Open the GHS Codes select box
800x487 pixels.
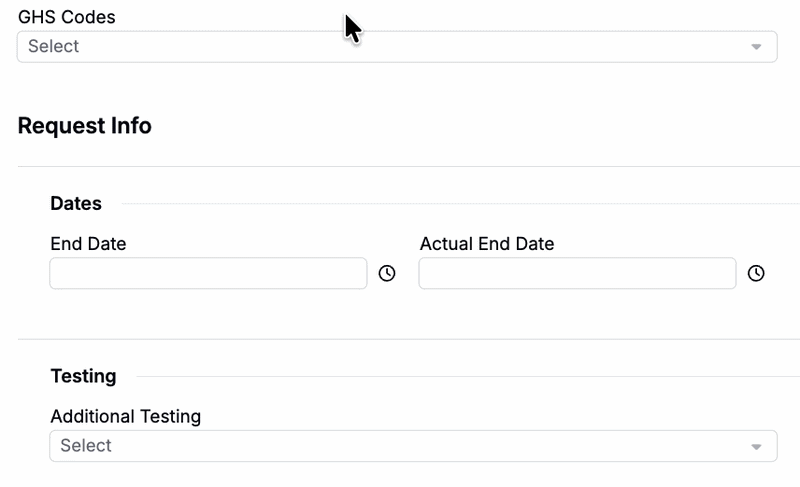(396, 47)
